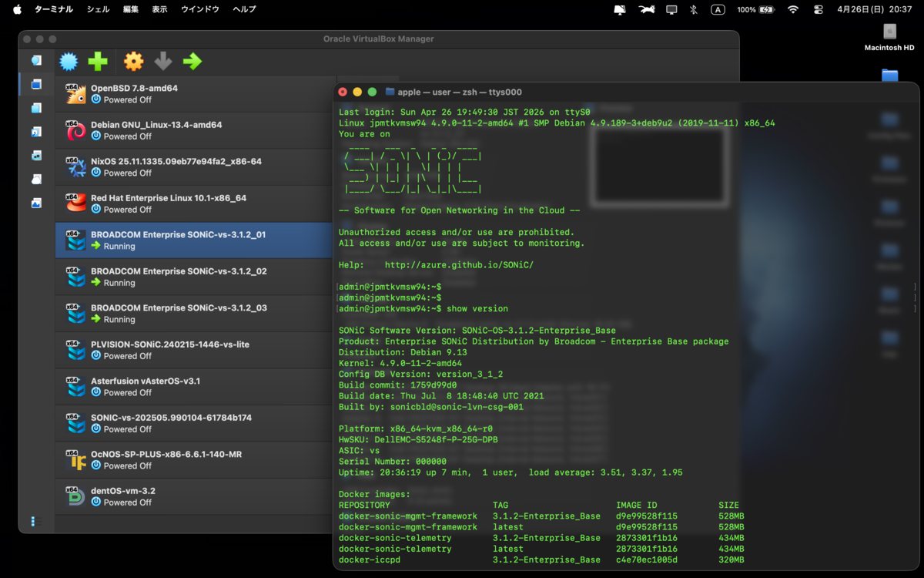Select Asterfusion vAsterOS-v3.1 machine
924x578 pixels.
pyautogui.click(x=196, y=387)
